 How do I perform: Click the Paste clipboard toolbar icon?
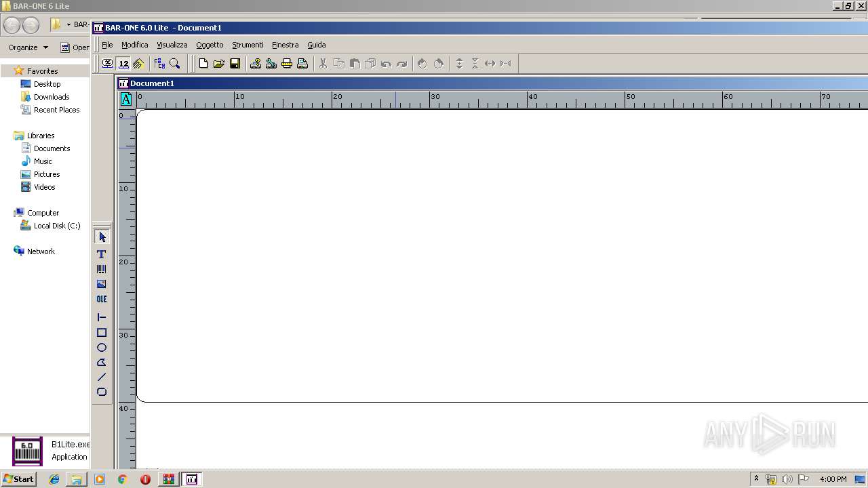click(x=355, y=64)
